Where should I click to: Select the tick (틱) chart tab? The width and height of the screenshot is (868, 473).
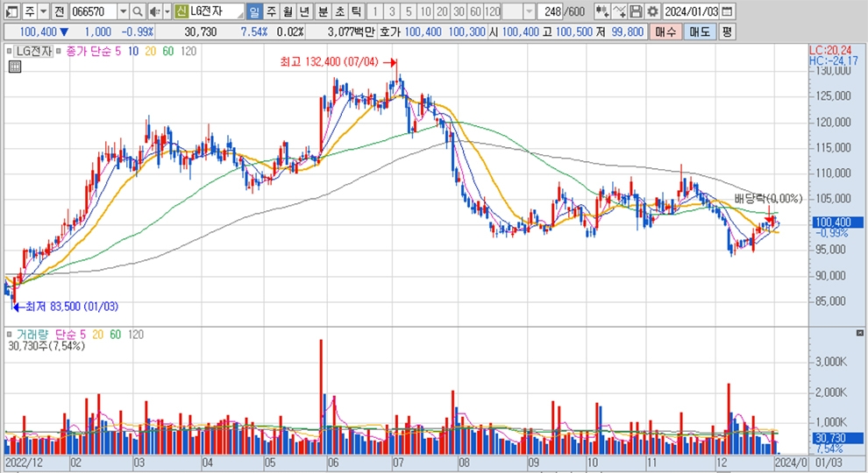point(355,11)
